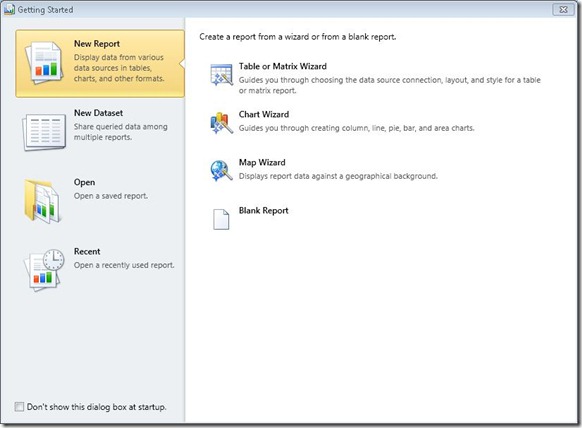Start the Chart Wizard title link
This screenshot has height=428, width=582.
(264, 114)
